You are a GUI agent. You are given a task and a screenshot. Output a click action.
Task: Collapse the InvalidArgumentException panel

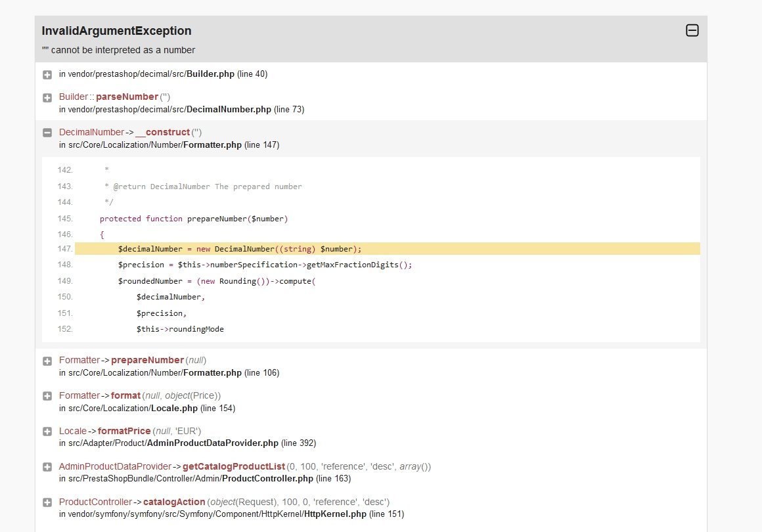tap(692, 30)
